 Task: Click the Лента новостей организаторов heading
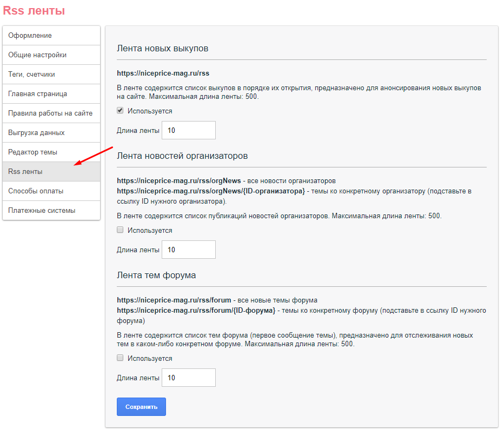click(182, 156)
